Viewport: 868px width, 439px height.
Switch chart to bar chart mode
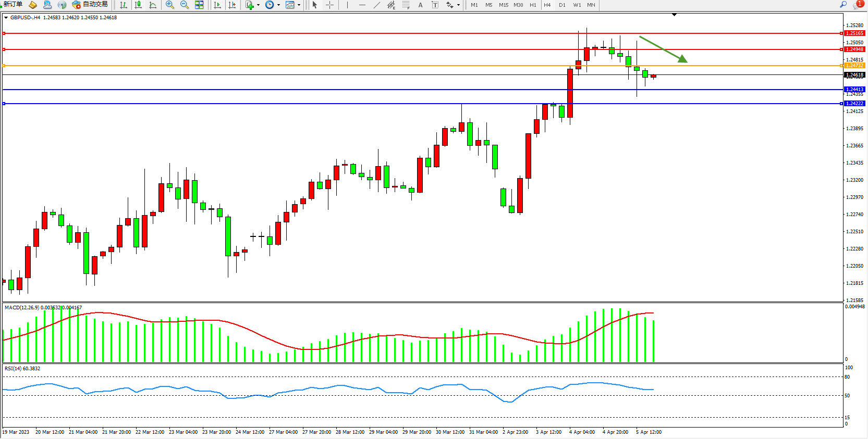(124, 5)
